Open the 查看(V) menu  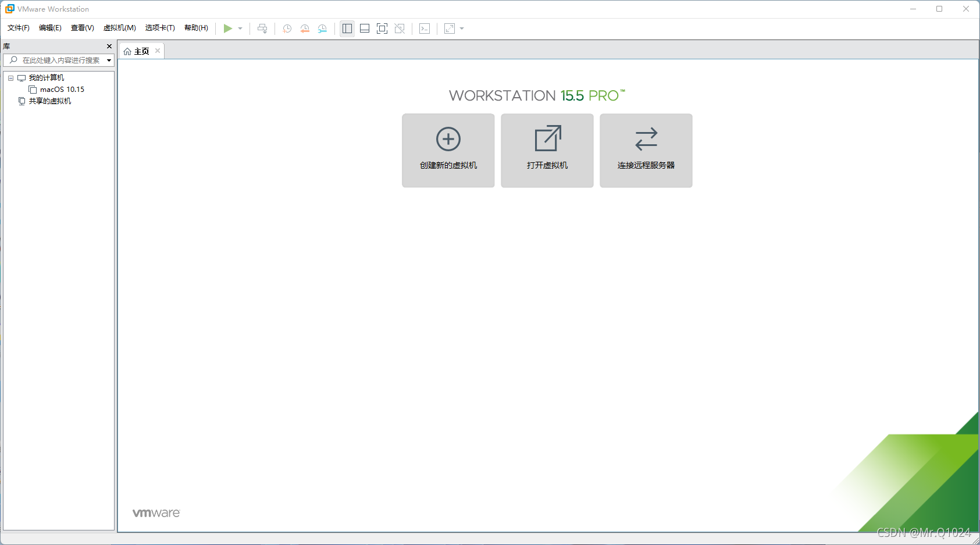(x=83, y=28)
